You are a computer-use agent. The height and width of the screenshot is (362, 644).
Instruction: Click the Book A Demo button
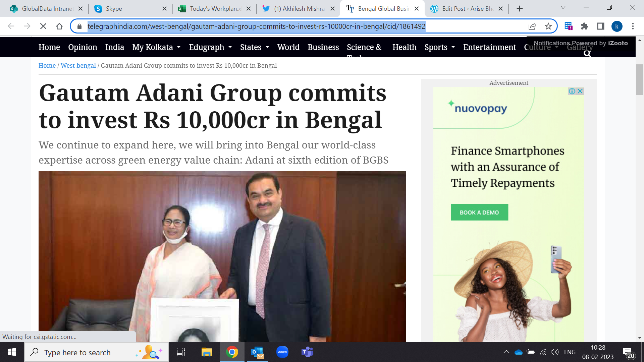pyautogui.click(x=479, y=212)
